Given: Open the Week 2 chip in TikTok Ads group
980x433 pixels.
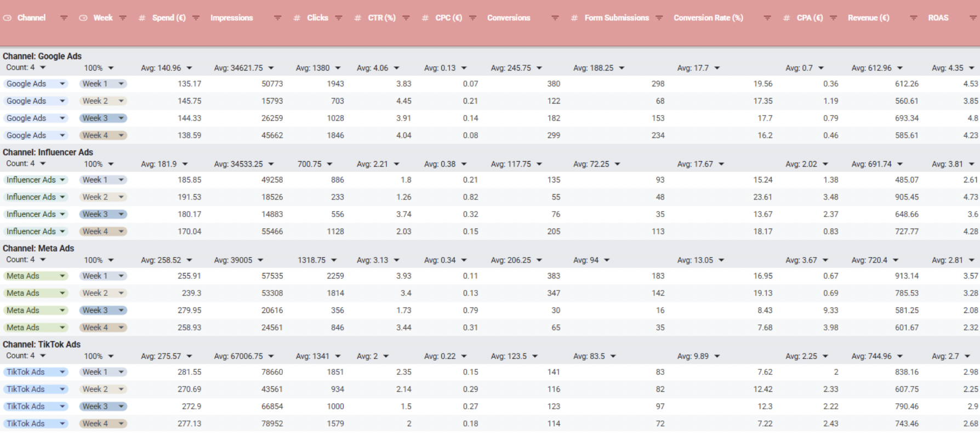Looking at the screenshot, I should (x=103, y=389).
